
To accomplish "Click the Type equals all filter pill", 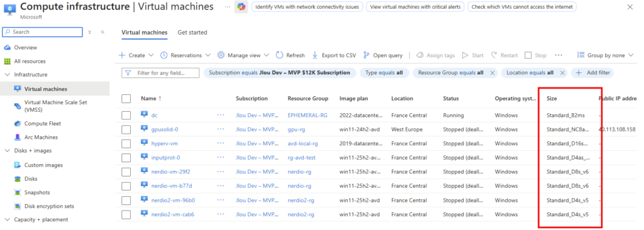I will point(384,73).
